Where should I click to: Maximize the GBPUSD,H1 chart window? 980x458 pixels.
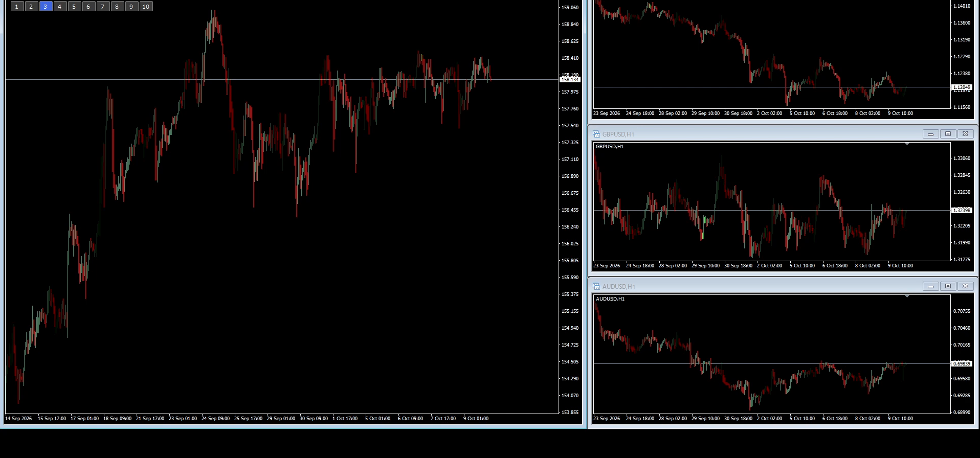coord(948,134)
